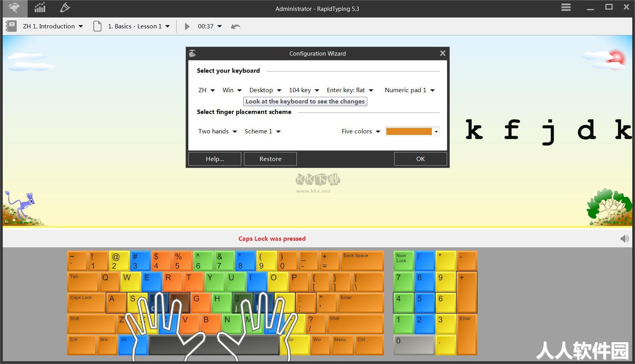The width and height of the screenshot is (635, 364).
Task: Open the 1. Basics - Lesson 1 dropdown
Action: [139, 26]
